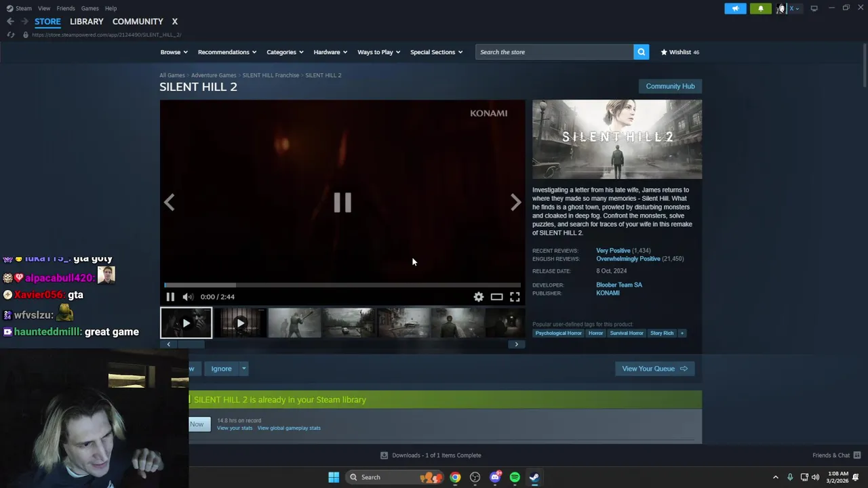Open the Steam menu
This screenshot has height=488, width=868.
[19, 8]
